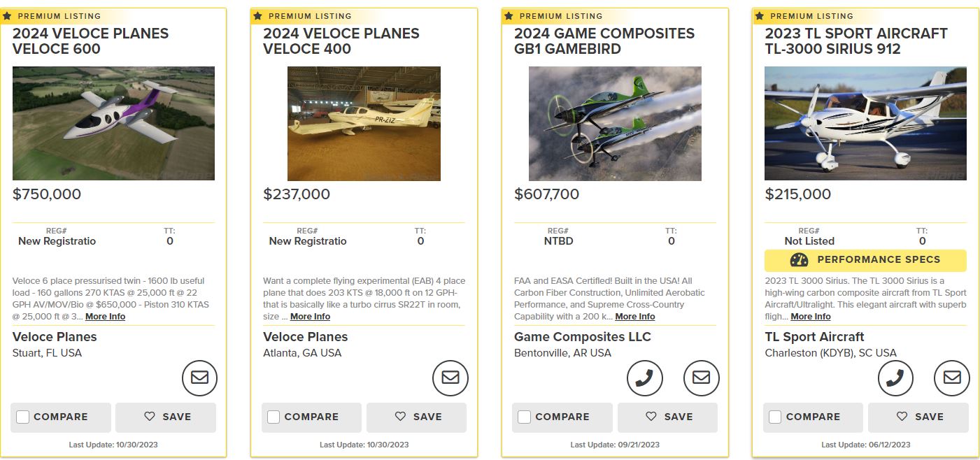Click email icon on Veloce 600 listing
Viewport: 980px width, 460px height.
(199, 378)
